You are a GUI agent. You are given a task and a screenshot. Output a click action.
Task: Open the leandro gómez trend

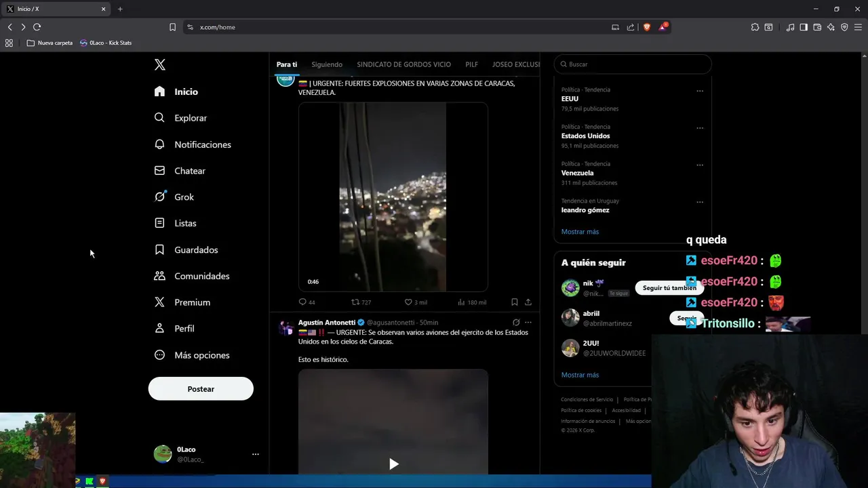(x=585, y=210)
